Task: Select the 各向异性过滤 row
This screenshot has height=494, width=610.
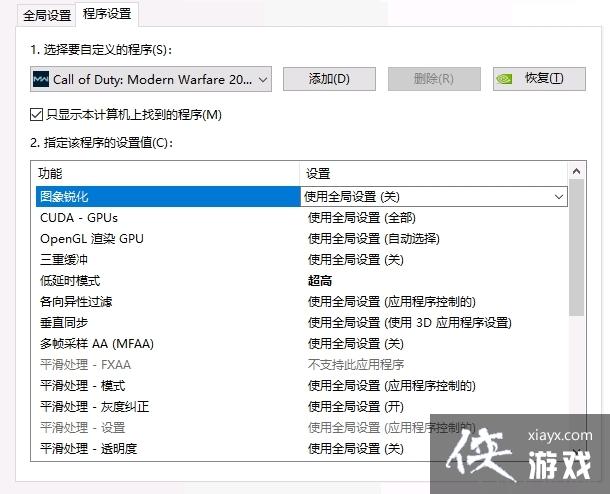Action: tap(302, 302)
